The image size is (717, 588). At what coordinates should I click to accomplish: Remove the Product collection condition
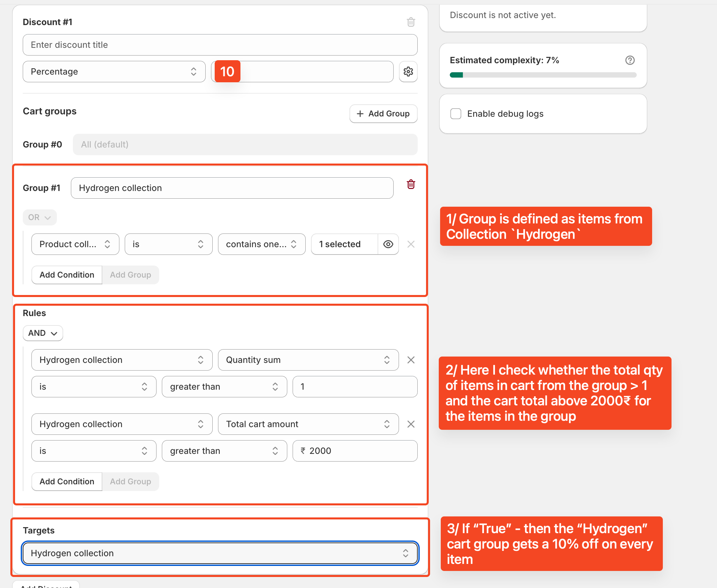[x=411, y=244]
